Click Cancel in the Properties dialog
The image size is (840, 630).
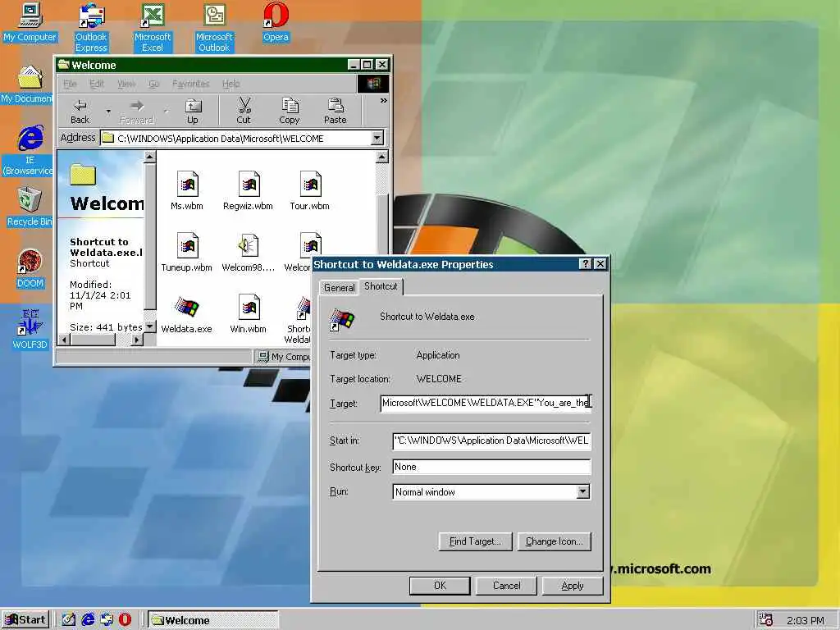tap(506, 586)
